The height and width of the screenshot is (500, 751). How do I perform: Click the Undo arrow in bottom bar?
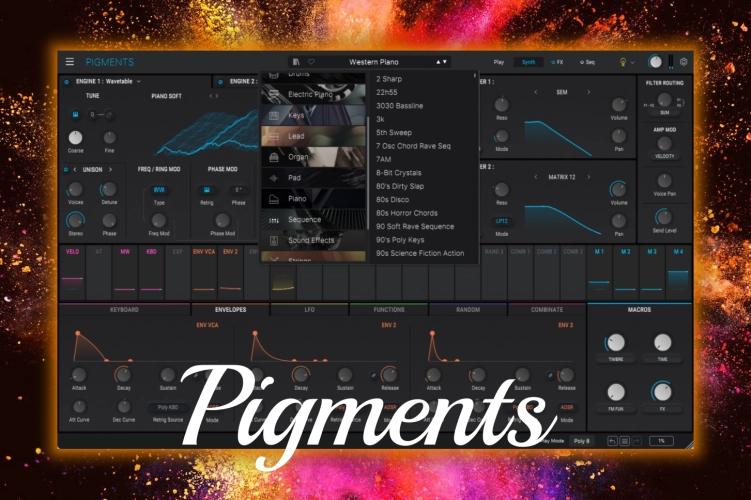pos(612,441)
